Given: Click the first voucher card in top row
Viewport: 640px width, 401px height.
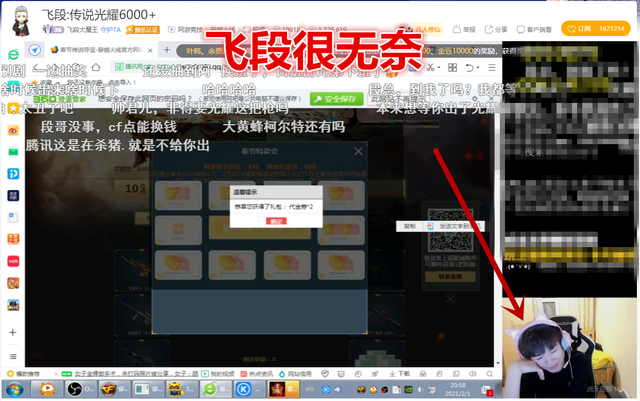Looking at the screenshot, I should [x=178, y=195].
